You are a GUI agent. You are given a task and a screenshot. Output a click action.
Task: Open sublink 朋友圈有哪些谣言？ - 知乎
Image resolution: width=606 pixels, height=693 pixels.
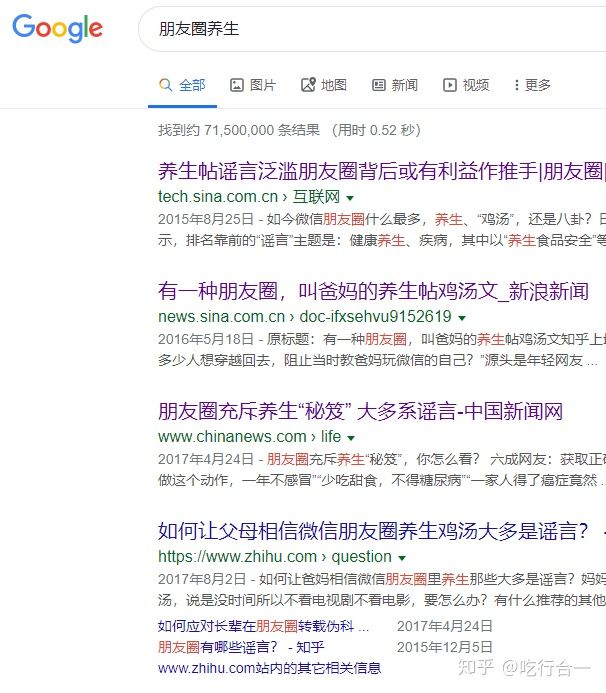[241, 647]
